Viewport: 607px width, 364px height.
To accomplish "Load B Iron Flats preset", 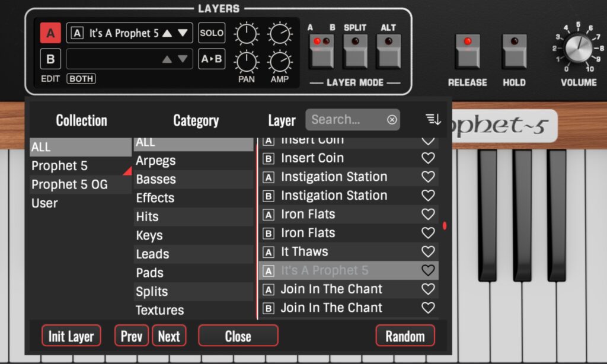I will coord(349,233).
